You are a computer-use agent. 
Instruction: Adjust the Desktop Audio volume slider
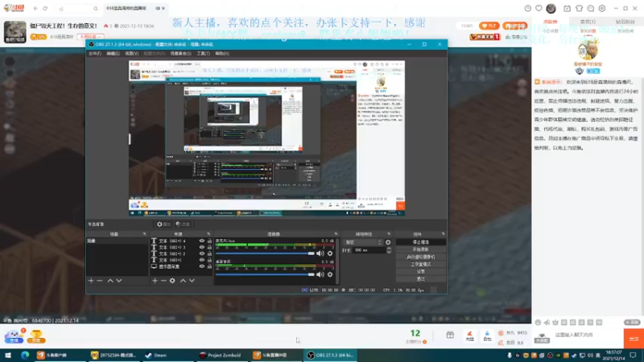265,274
